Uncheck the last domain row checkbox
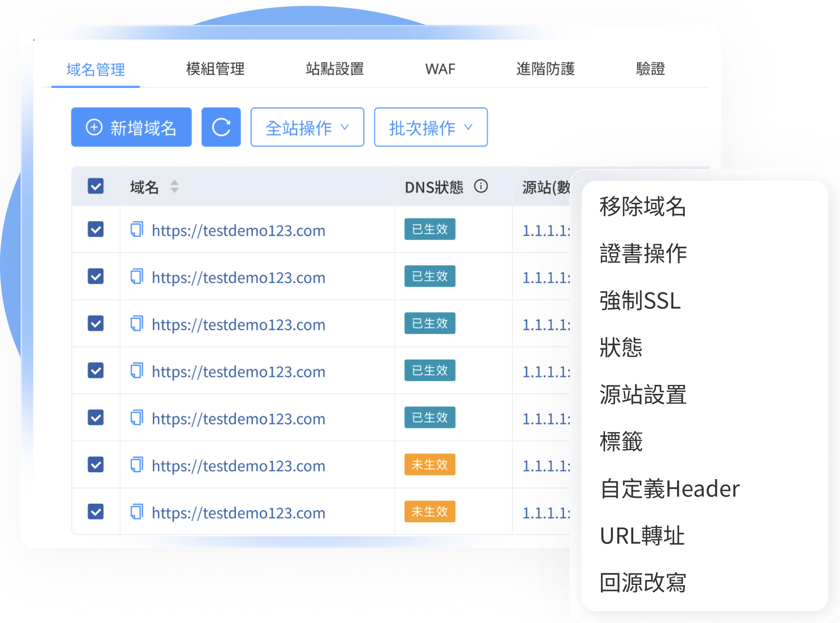840x623 pixels. 96,512
